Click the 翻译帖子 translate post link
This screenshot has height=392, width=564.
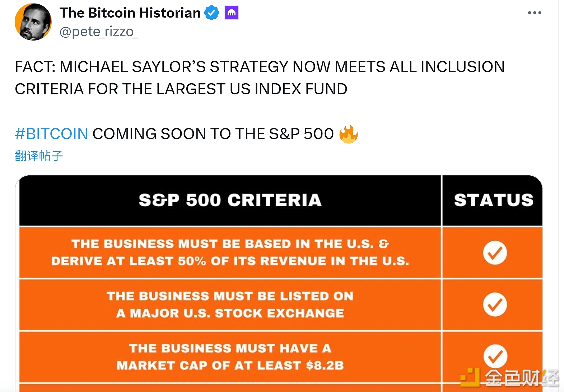click(x=39, y=156)
